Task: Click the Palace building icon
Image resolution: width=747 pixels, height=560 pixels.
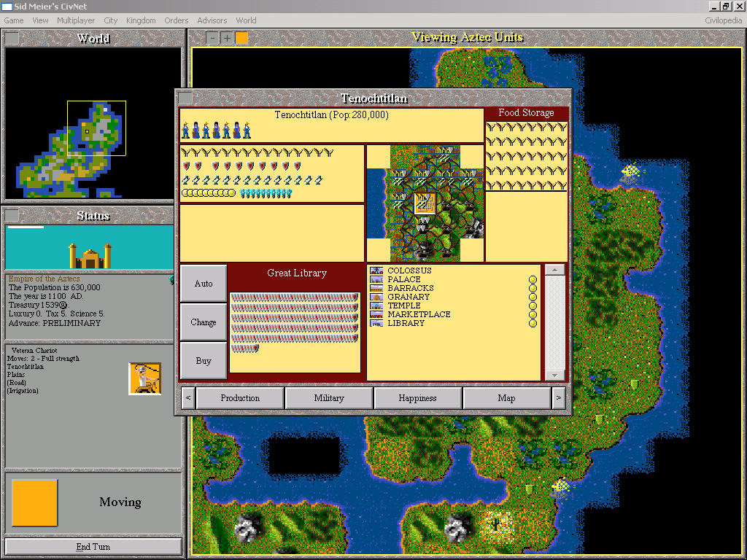Action: [x=376, y=279]
